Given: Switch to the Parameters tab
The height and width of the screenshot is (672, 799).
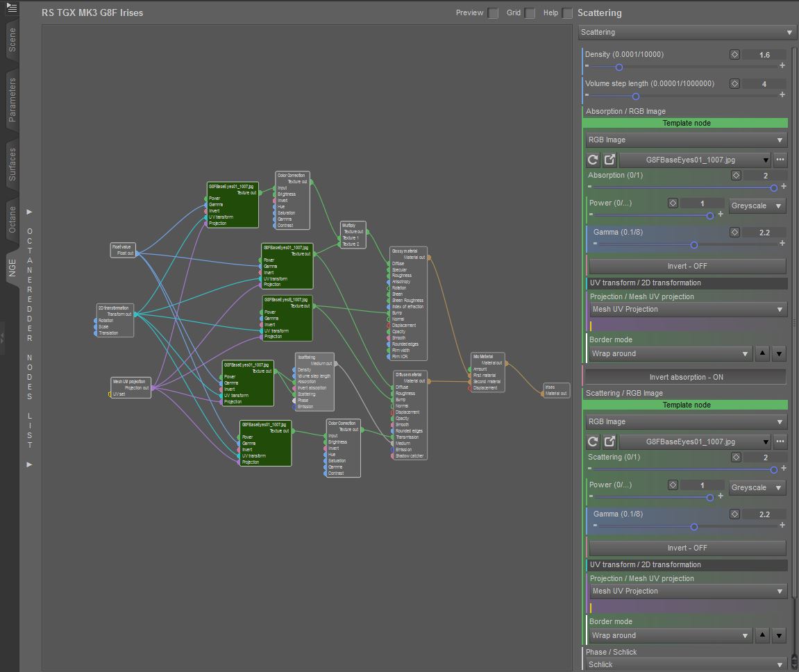Looking at the screenshot, I should point(12,100).
